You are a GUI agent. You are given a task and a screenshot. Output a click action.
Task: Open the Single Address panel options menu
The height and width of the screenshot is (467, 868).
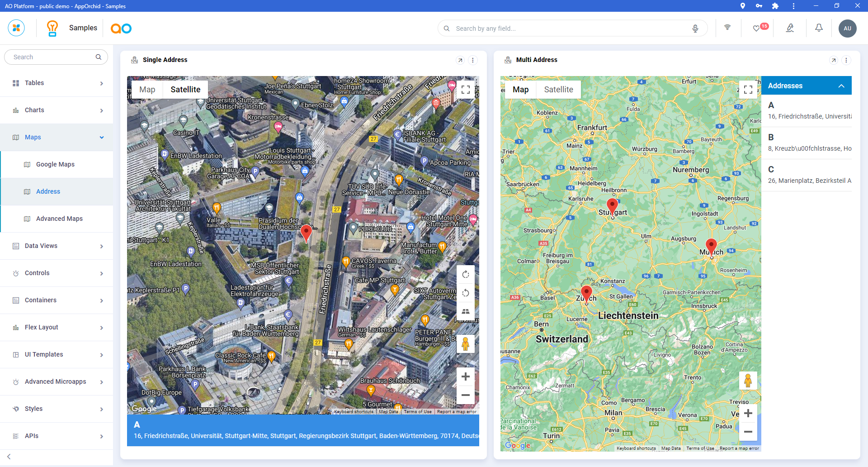[x=473, y=60]
